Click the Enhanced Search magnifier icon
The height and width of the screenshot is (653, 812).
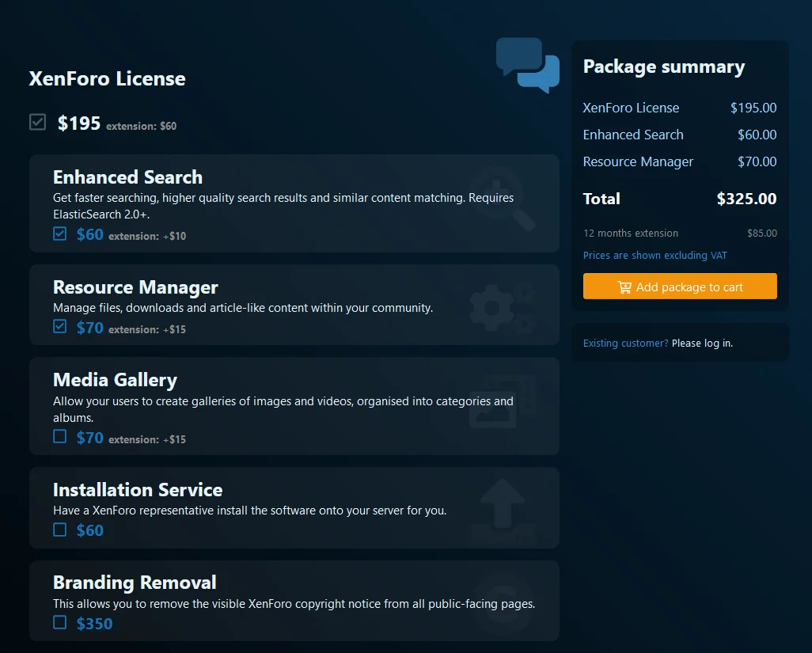click(x=503, y=199)
